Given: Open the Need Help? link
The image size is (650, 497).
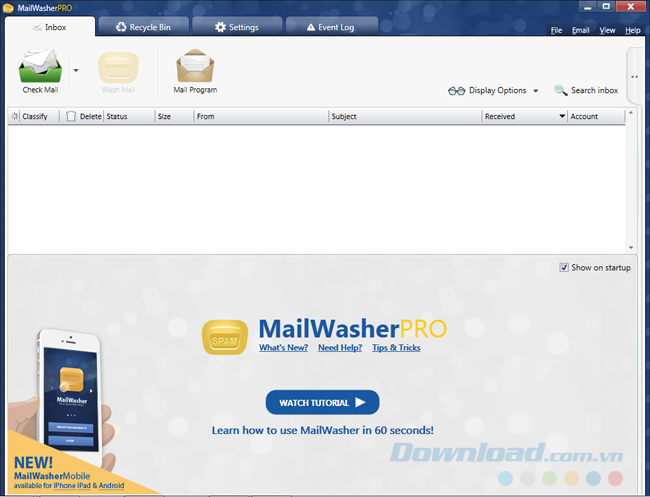Looking at the screenshot, I should click(340, 348).
